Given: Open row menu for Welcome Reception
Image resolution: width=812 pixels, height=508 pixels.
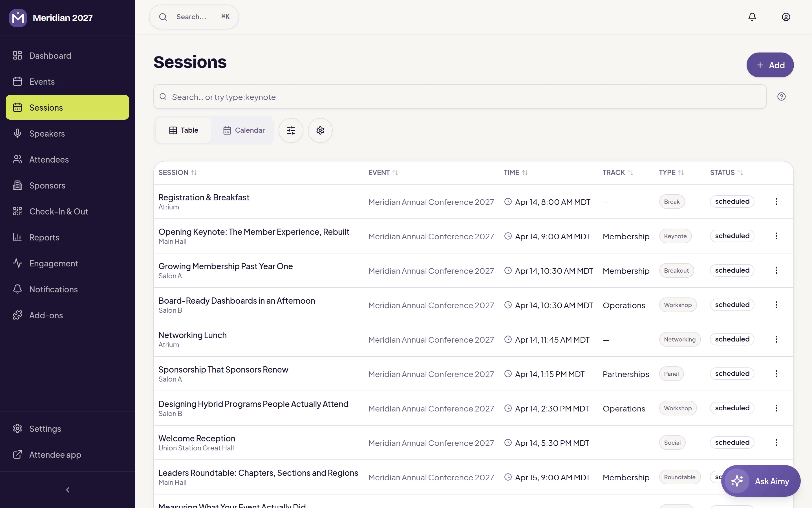Looking at the screenshot, I should coord(776,443).
